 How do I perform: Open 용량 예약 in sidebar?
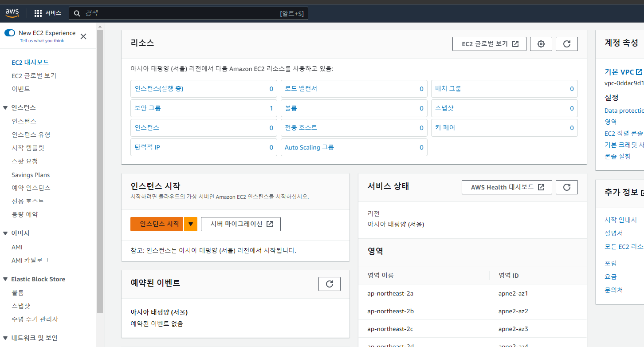tap(25, 214)
